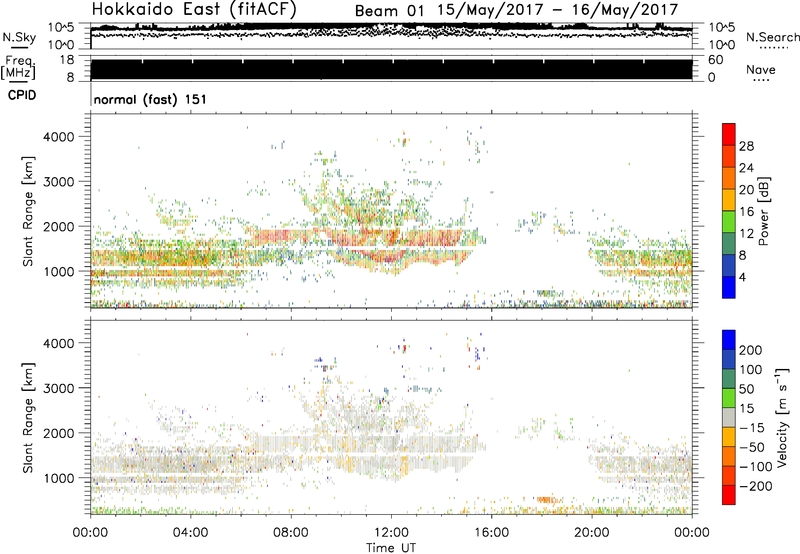
Task: Click the 'Hokkaido East (fitACF)' title text
Action: point(194,10)
